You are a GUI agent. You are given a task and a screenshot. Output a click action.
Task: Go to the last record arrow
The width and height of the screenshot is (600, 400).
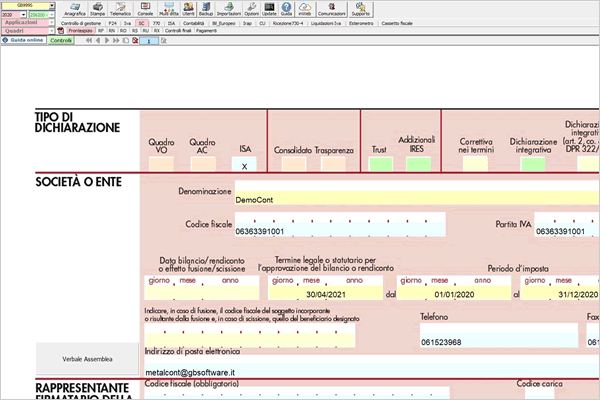click(116, 40)
